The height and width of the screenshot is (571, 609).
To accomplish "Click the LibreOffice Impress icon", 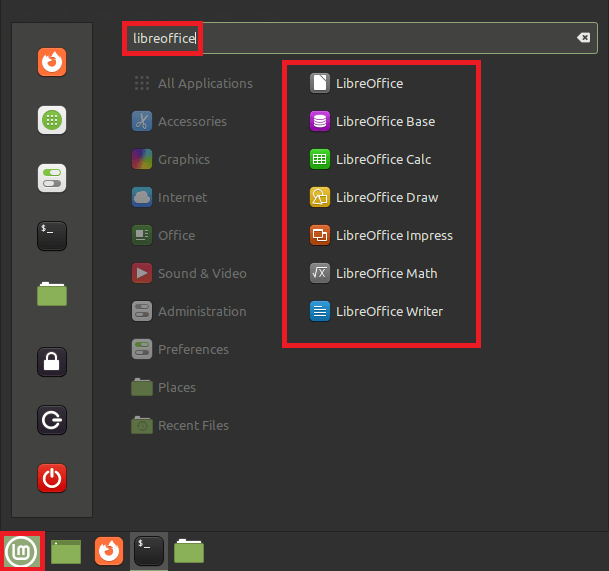I will [320, 235].
